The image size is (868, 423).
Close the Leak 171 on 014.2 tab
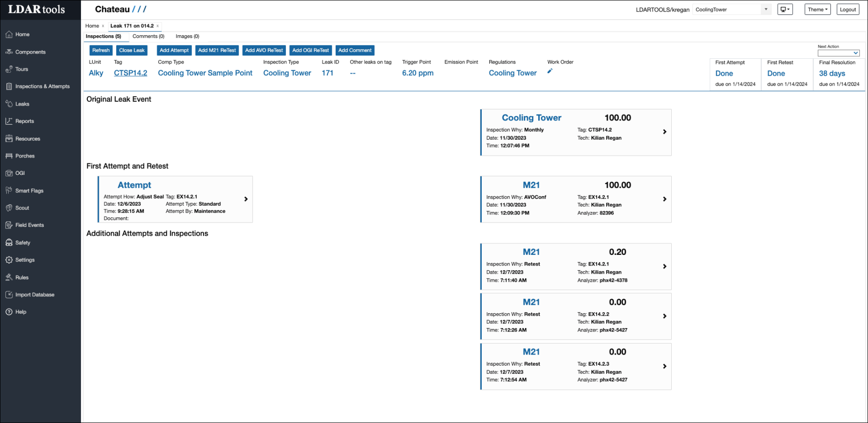[158, 26]
